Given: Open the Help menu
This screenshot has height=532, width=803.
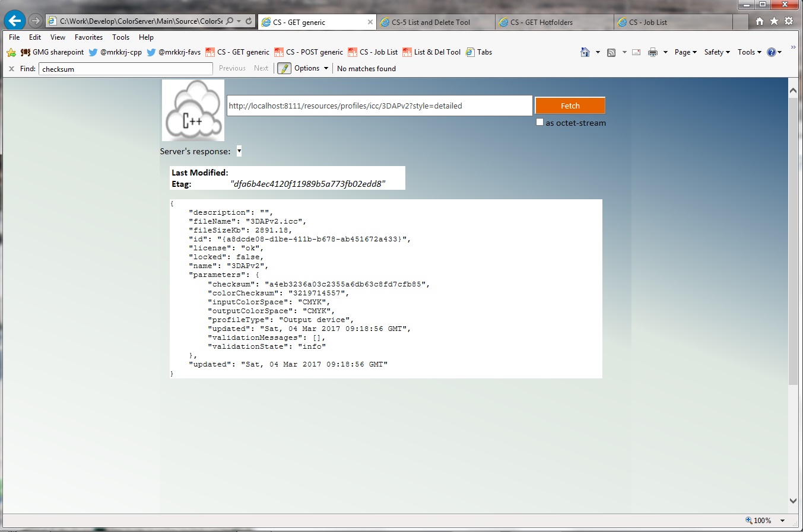Looking at the screenshot, I should 146,37.
